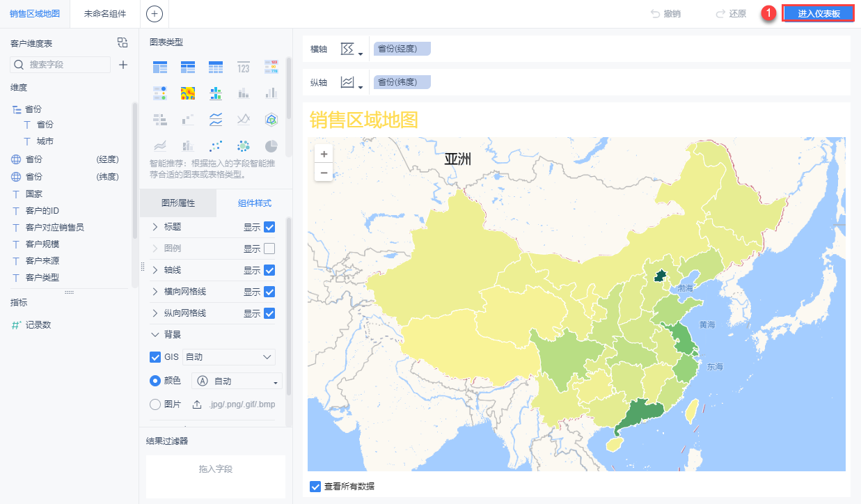Select the scatter plot chart type
Viewport: 861px width, 504px height.
(216, 146)
